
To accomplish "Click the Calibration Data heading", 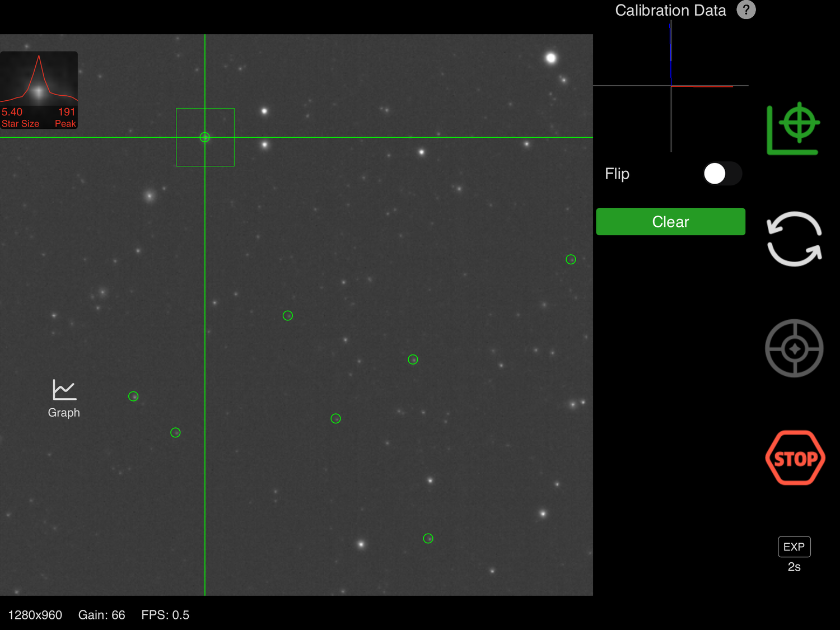I will click(670, 10).
